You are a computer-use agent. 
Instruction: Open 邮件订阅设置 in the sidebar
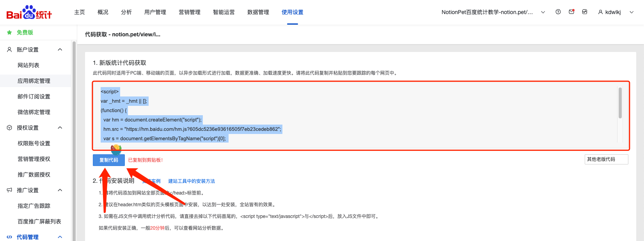34,96
